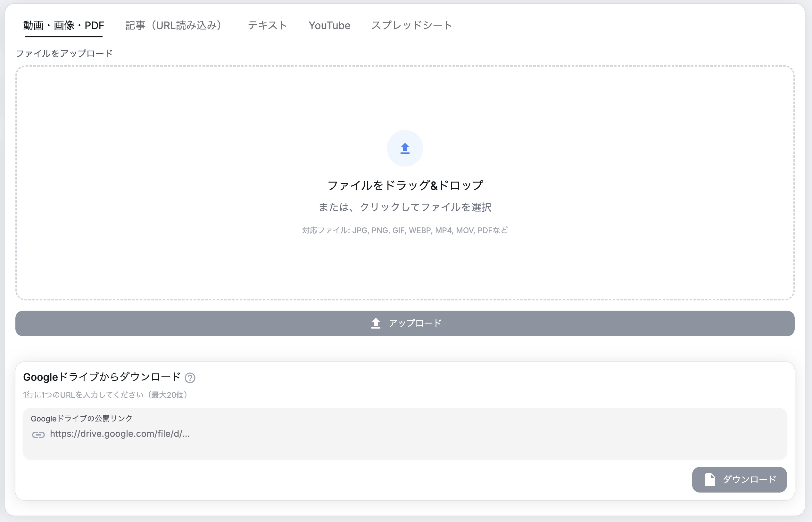
Task: Click the upload icon on the アップロード button
Action: pos(375,323)
